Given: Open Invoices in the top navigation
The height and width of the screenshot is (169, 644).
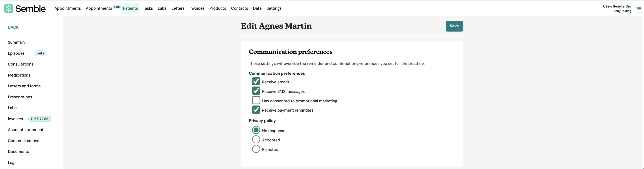Looking at the screenshot, I should [197, 8].
